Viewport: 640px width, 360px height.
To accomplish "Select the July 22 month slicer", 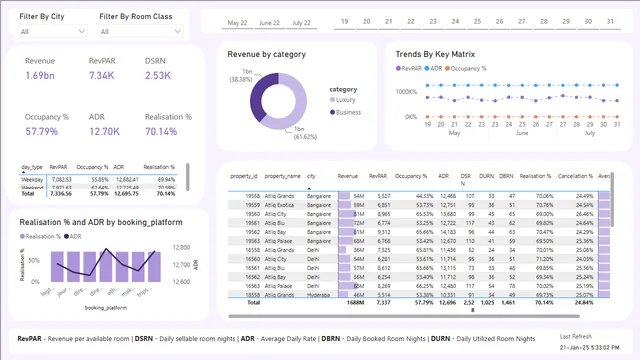I will point(301,23).
